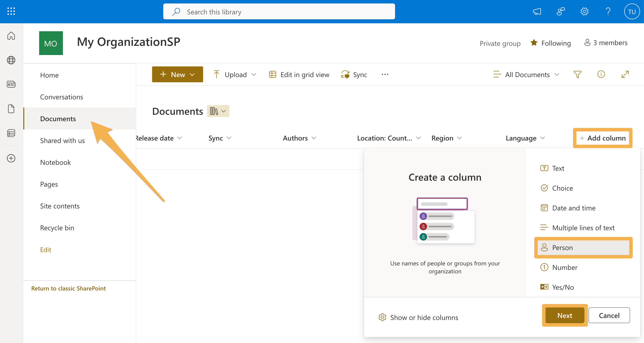
Task: Click the Show or hide columns gear
Action: (x=382, y=317)
